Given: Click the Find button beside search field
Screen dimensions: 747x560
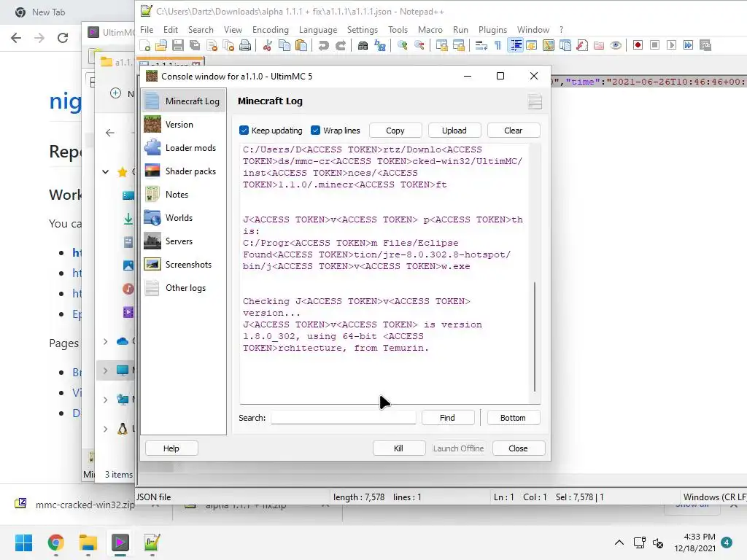Looking at the screenshot, I should pos(447,418).
